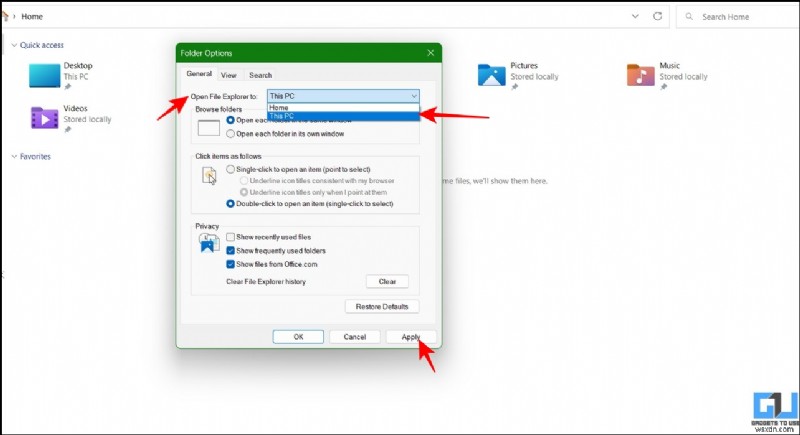Open the Pictures folder icon
This screenshot has height=435, width=800.
tap(491, 75)
